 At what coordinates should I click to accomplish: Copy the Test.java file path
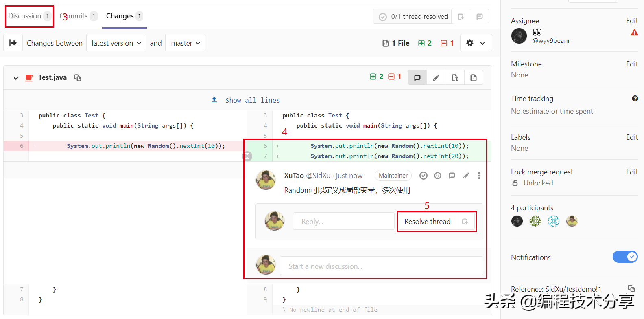(x=78, y=77)
